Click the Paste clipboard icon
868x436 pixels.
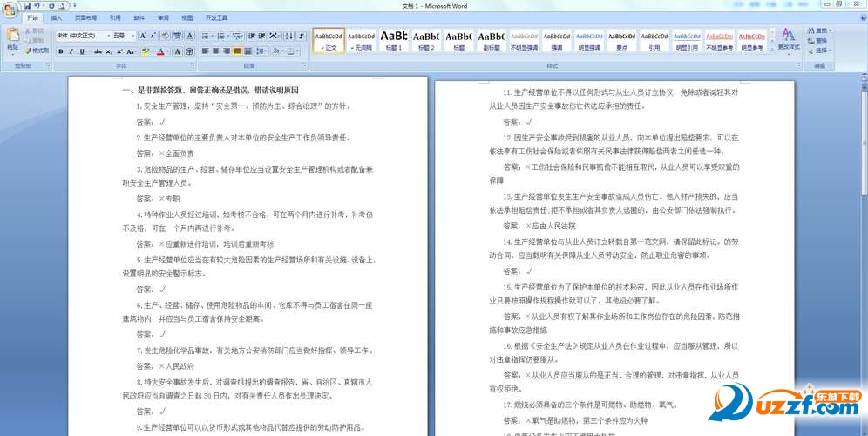coord(13,37)
